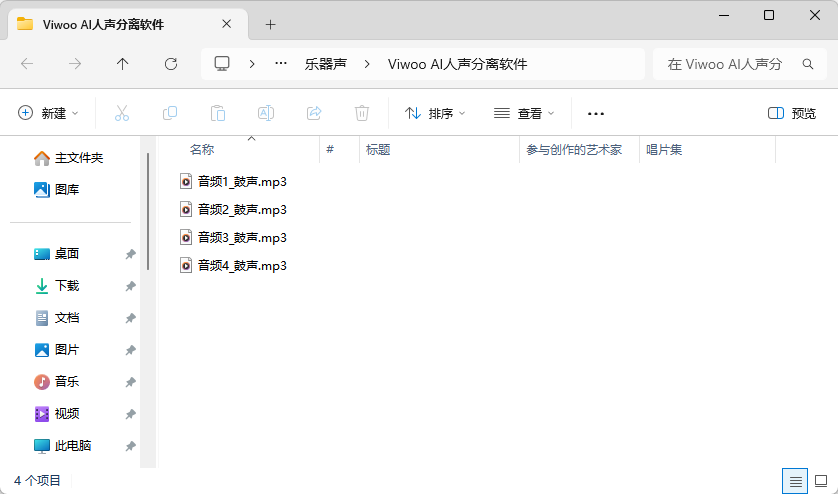Click the 4 个项目 status text
Image resolution: width=838 pixels, height=494 pixels.
[x=37, y=481]
